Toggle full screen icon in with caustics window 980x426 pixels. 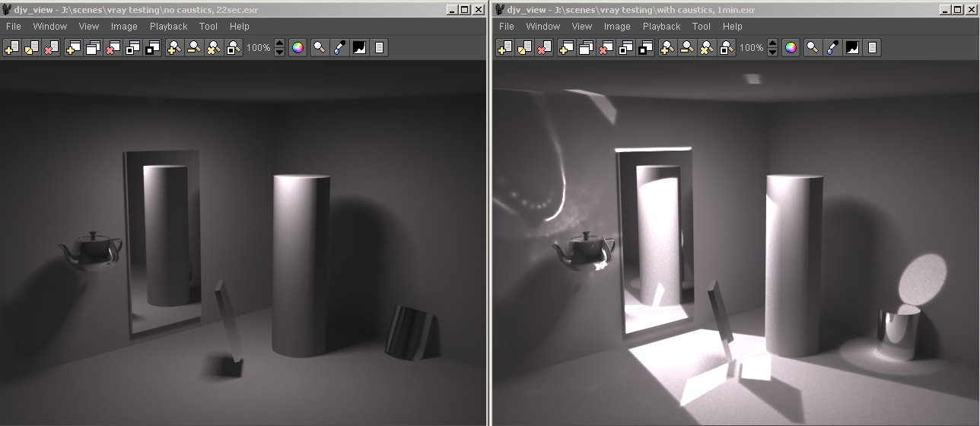645,47
